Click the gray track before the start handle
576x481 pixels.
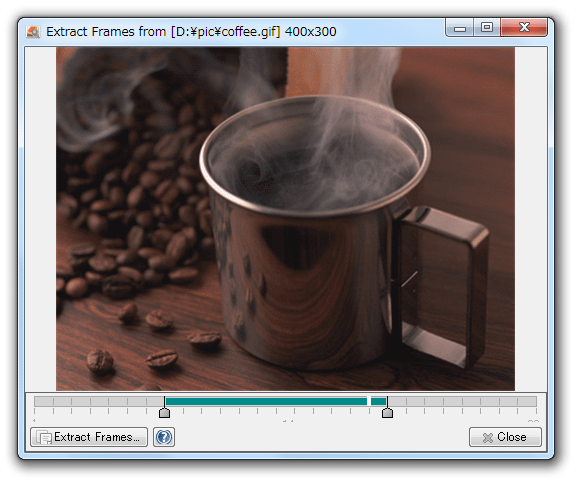coord(99,401)
